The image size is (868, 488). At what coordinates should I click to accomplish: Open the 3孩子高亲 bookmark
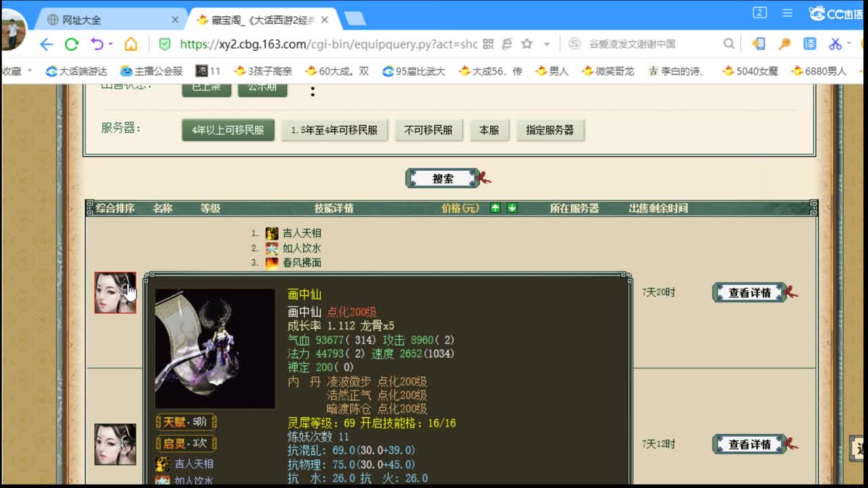263,70
